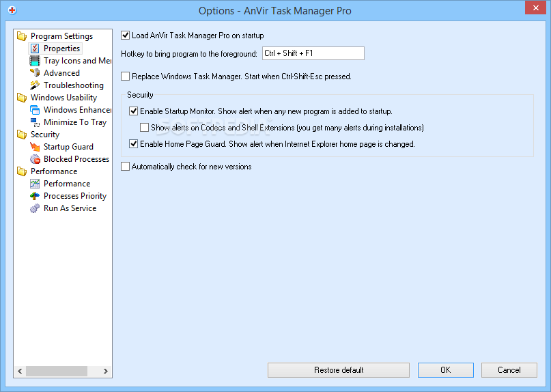
Task: Click the hotkey field showing Ctrl + Shift + F1
Action: pyautogui.click(x=313, y=53)
